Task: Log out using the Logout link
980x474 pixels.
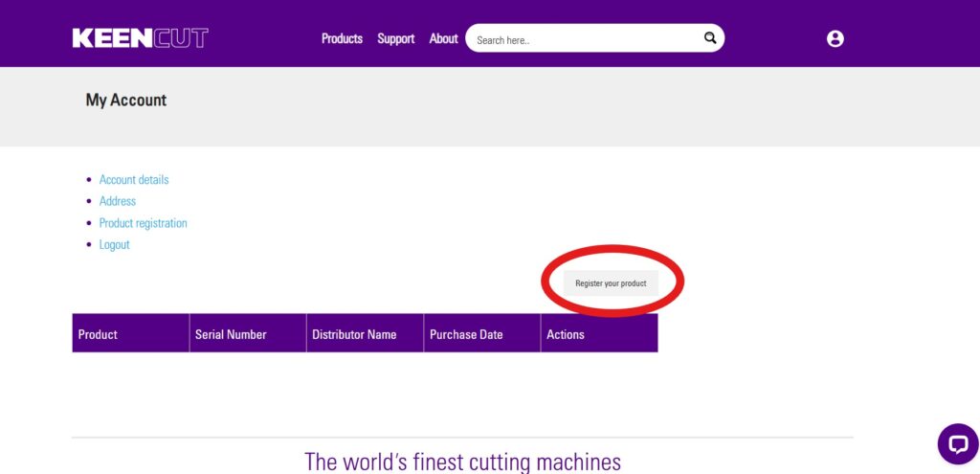Action: [115, 245]
